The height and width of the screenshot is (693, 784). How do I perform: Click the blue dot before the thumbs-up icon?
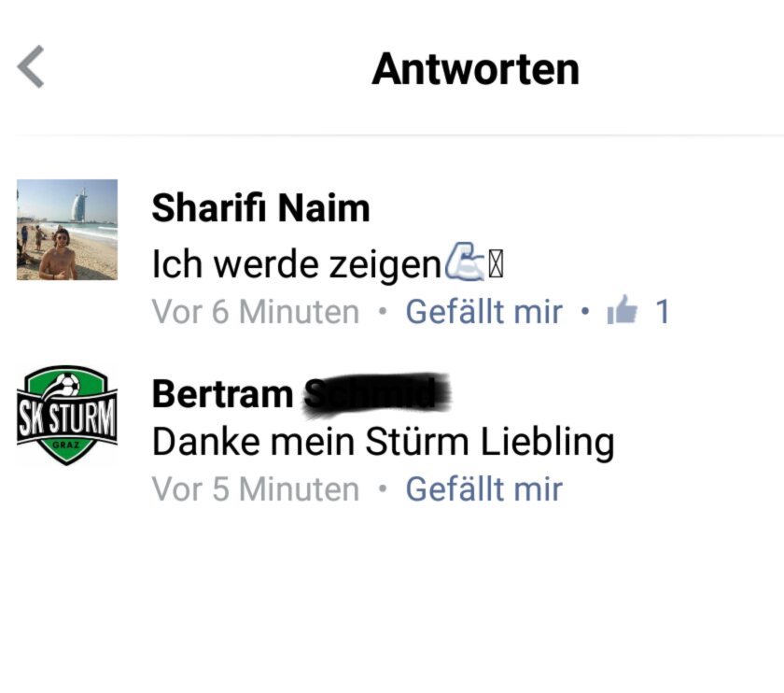[x=585, y=312]
